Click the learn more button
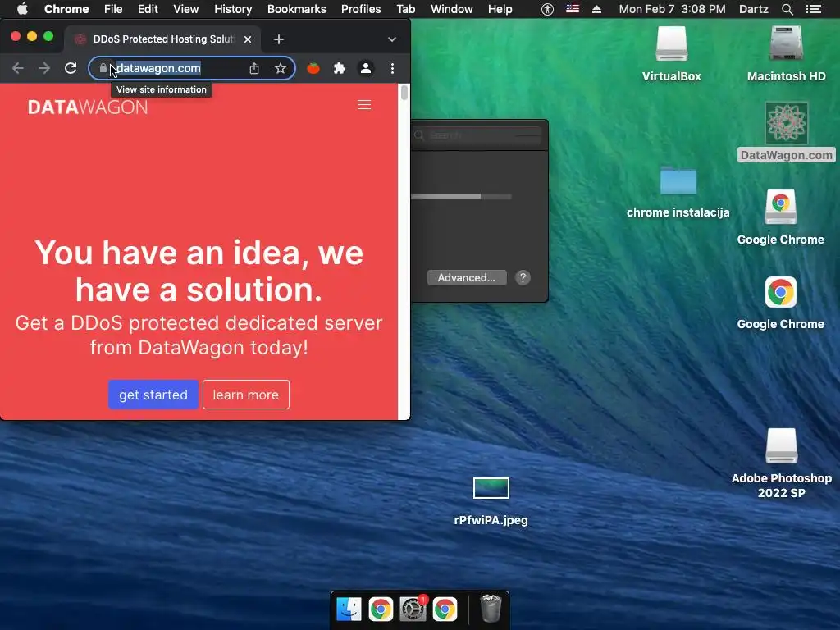Viewport: 840px width, 630px height. 246,395
